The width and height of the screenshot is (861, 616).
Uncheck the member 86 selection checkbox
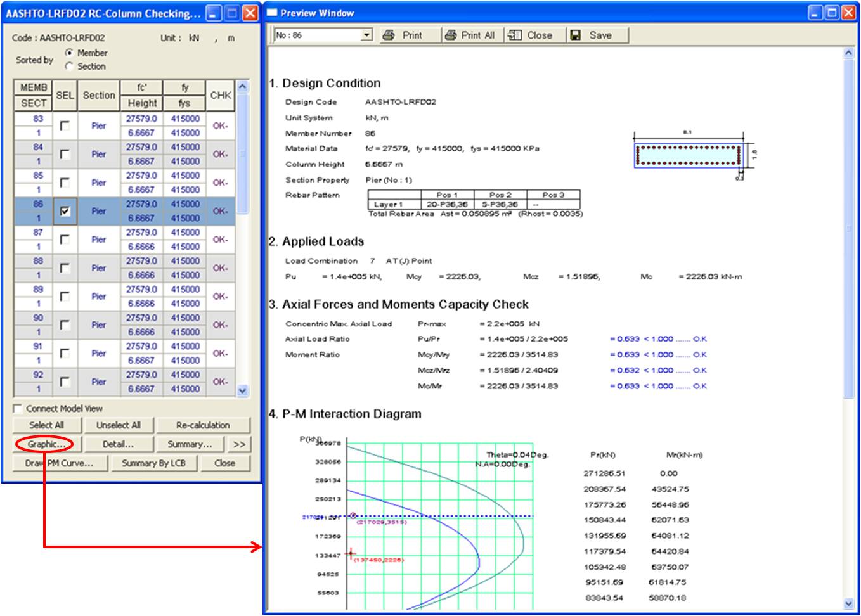[65, 211]
